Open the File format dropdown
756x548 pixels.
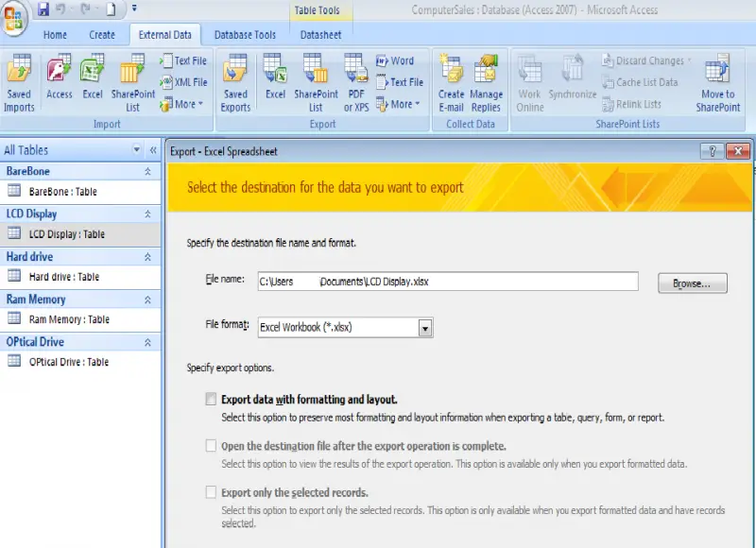[x=424, y=328]
